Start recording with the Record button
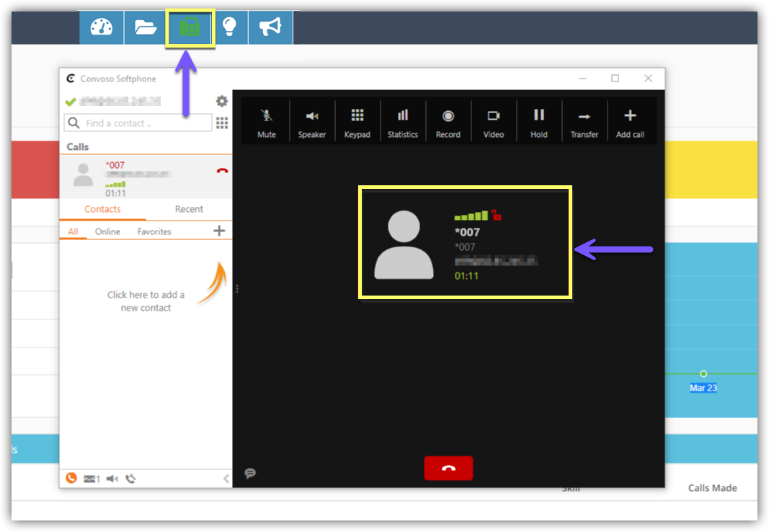769x532 pixels. [448, 122]
